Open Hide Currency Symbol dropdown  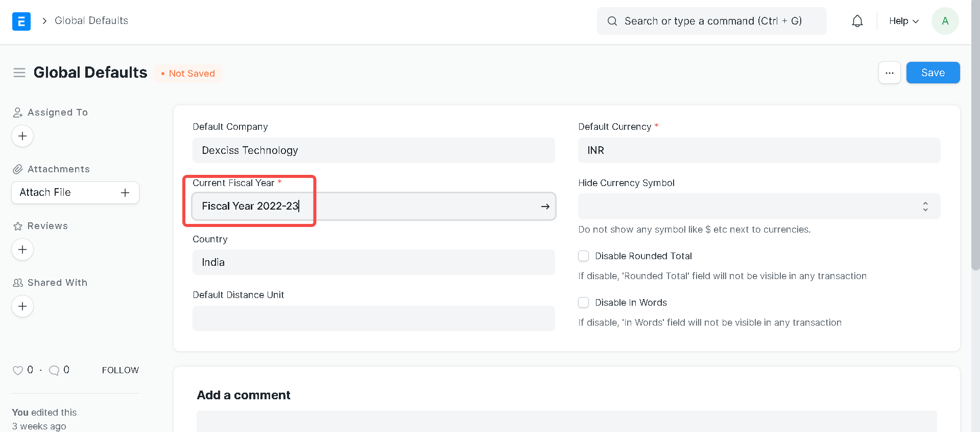pos(758,207)
